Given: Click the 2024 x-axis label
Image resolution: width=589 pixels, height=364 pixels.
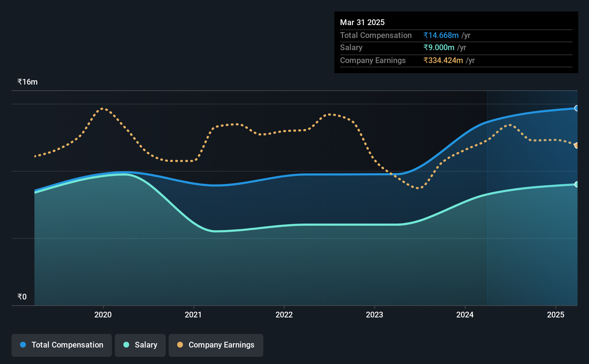Looking at the screenshot, I should (x=465, y=315).
